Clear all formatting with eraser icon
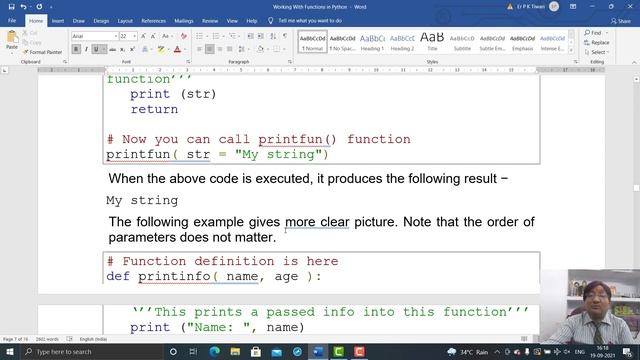 184,36
